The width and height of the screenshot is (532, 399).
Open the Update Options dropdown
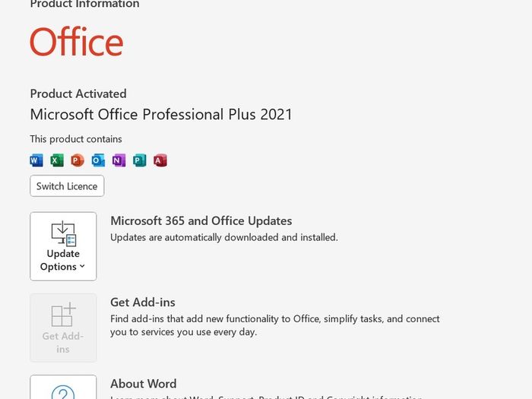[63, 246]
